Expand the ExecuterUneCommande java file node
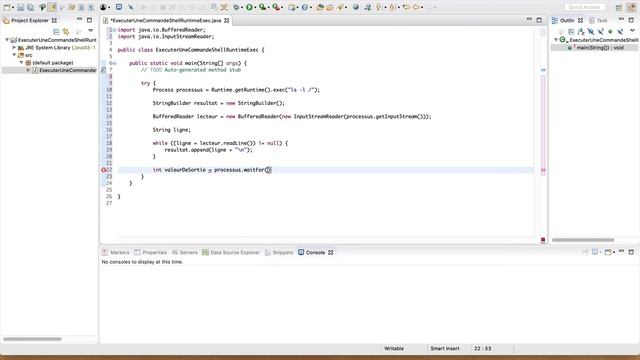 coord(29,70)
